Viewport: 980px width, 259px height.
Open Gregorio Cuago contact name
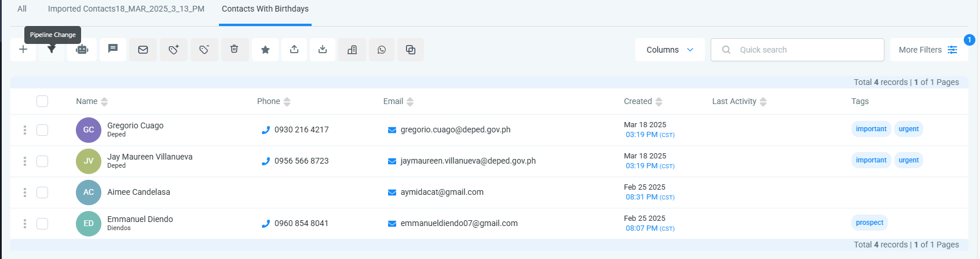136,125
